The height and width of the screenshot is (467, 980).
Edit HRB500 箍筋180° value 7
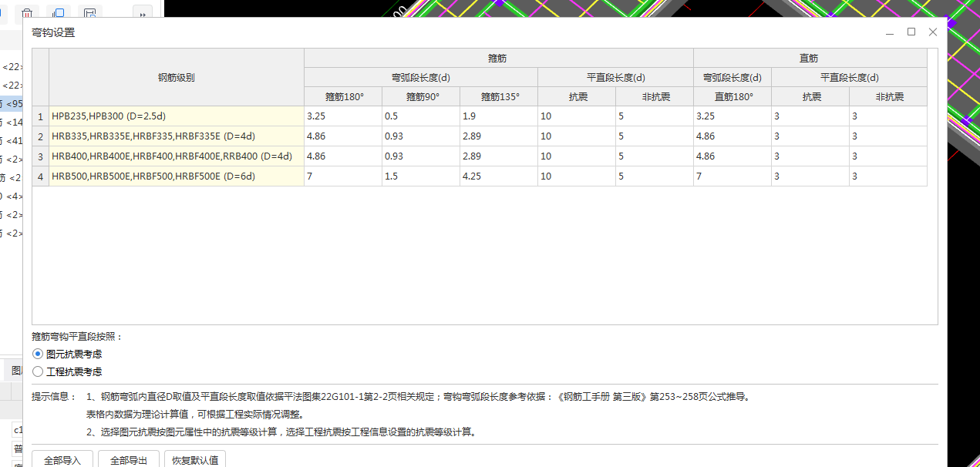(x=343, y=176)
